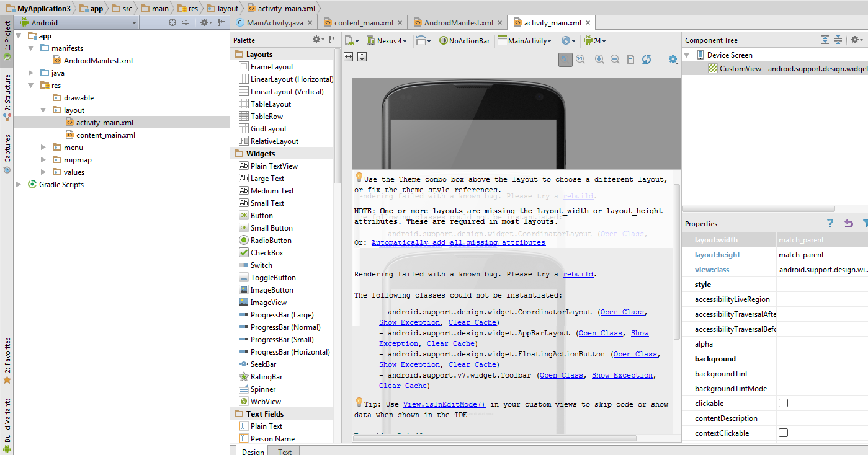
Task: Select the ToggleButton widget in Palette
Action: [267, 277]
